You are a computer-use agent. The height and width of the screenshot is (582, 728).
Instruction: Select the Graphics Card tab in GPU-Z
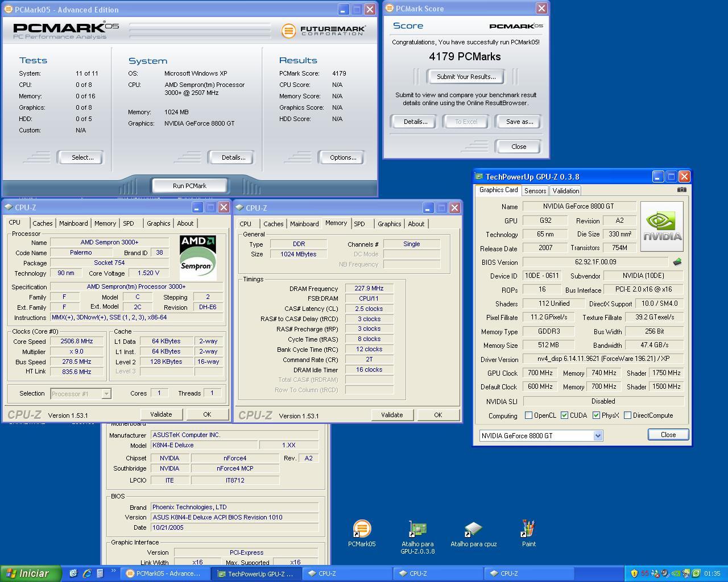pyautogui.click(x=498, y=190)
